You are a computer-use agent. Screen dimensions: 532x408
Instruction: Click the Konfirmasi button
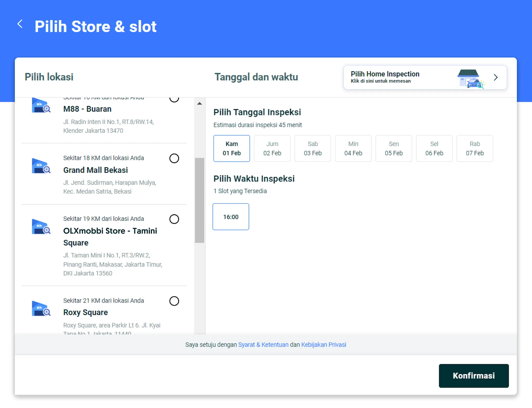[x=474, y=376]
